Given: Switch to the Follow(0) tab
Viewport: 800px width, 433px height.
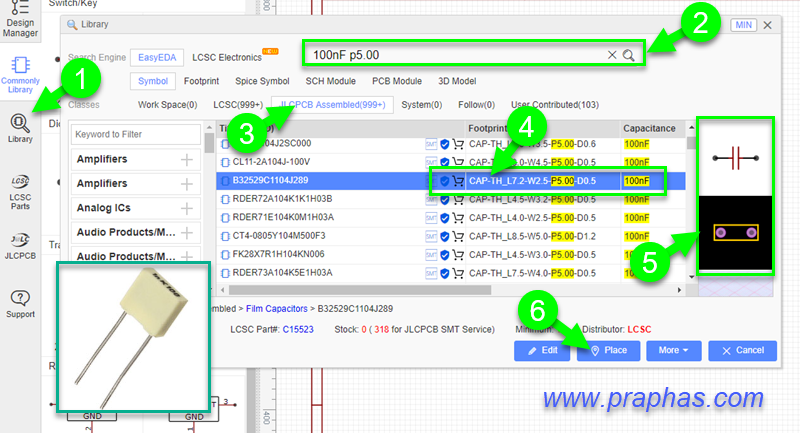Looking at the screenshot, I should click(477, 105).
